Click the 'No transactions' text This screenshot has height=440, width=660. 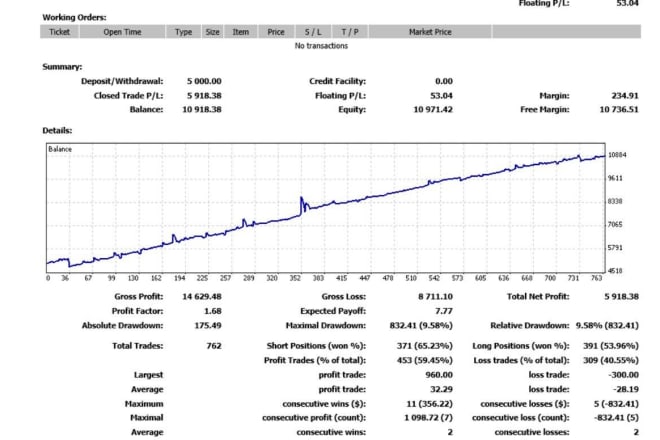(321, 46)
